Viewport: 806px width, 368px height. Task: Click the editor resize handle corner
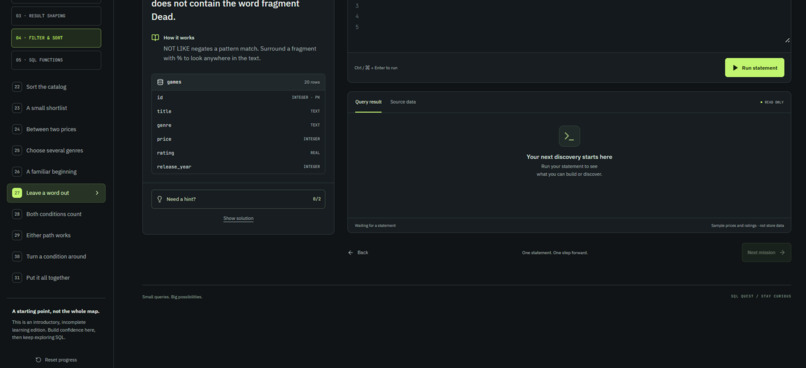[x=787, y=40]
